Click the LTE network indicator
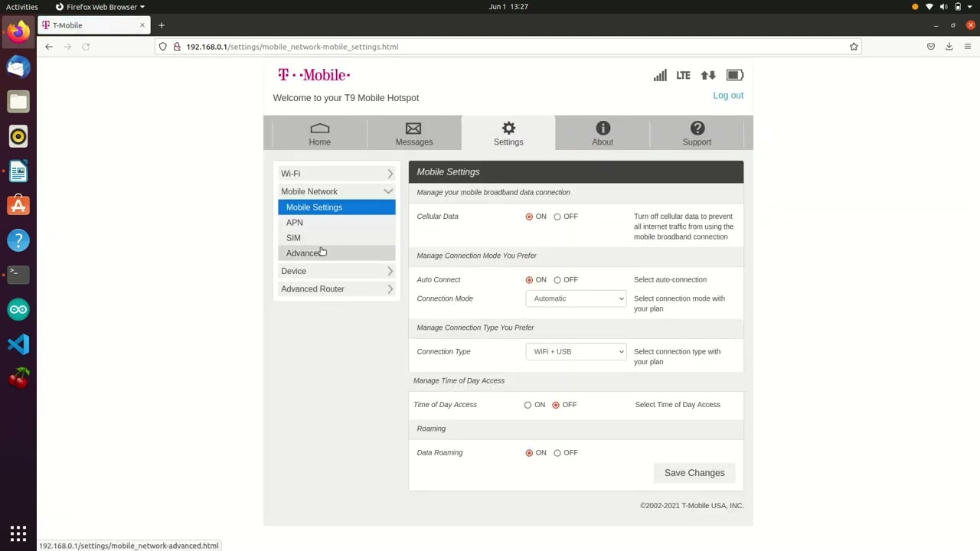Viewport: 980px width, 551px height. [684, 75]
